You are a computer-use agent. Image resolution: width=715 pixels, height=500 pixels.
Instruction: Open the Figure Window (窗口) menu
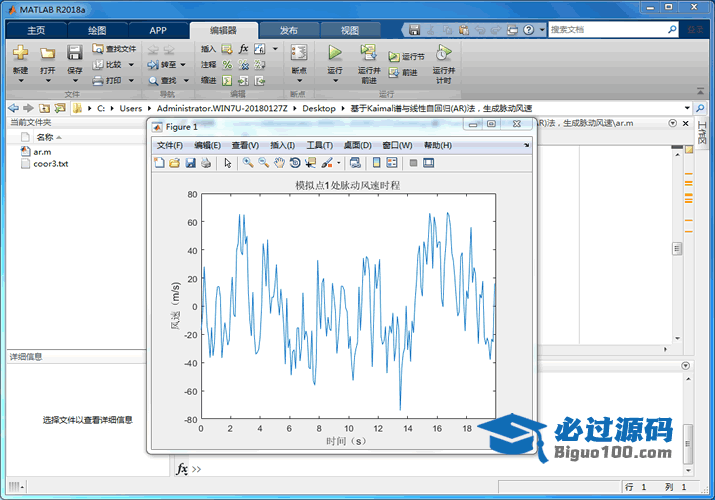397,145
